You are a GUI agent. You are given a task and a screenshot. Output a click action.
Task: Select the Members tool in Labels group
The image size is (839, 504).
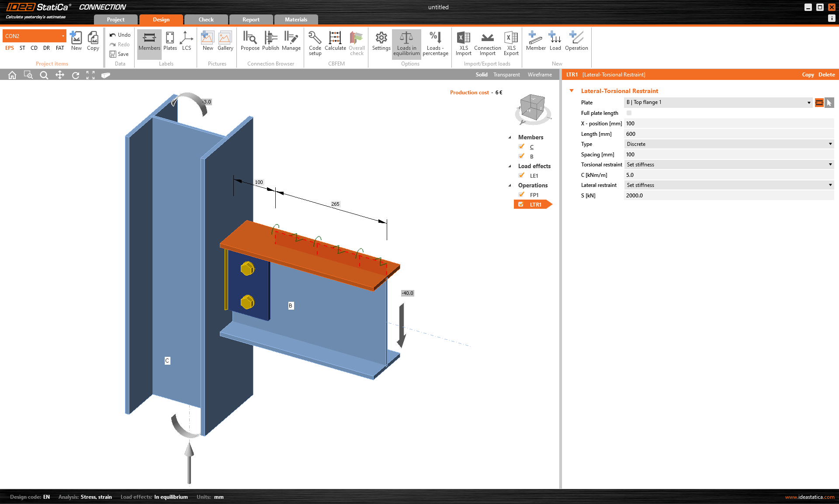pyautogui.click(x=149, y=43)
